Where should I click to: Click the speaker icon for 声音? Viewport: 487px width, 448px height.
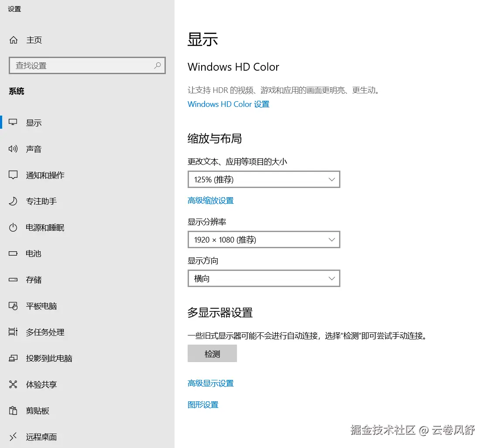13,149
